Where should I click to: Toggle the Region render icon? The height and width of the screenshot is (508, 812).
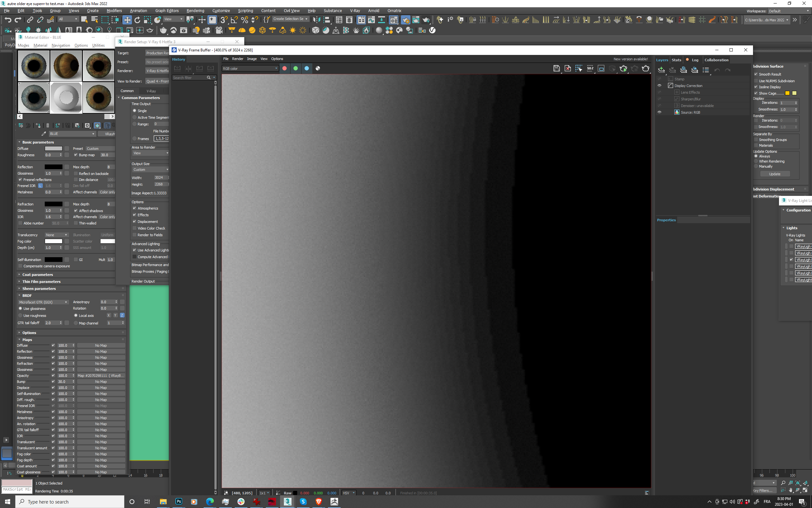(601, 69)
